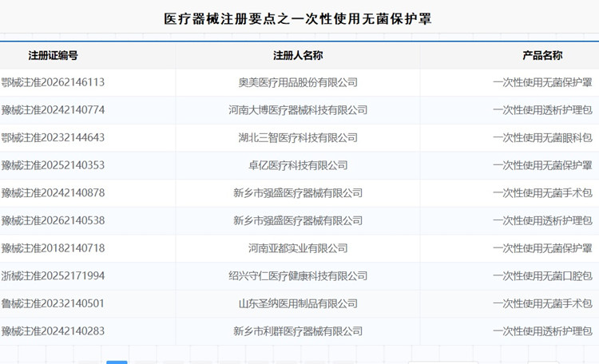Select registration number 鄂械注准20232144643

53,137
